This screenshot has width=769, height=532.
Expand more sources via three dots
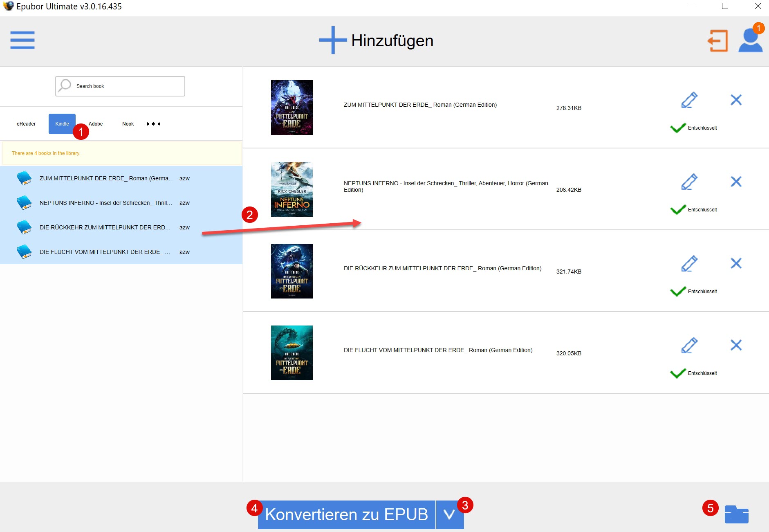click(x=153, y=124)
